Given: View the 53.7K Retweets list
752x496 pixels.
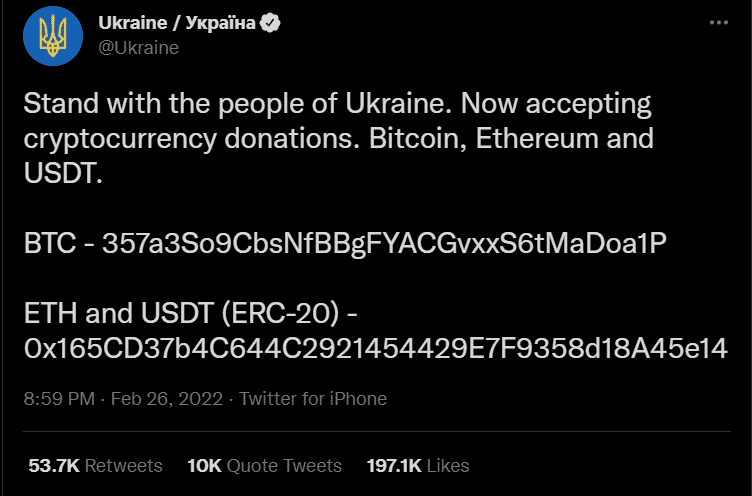Looking at the screenshot, I should click(95, 465).
